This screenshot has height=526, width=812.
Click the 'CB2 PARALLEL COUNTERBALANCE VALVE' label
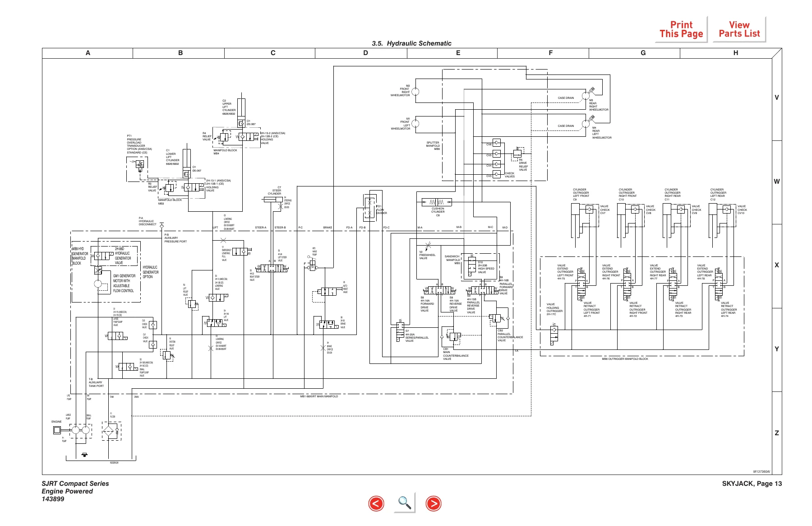[x=510, y=335]
